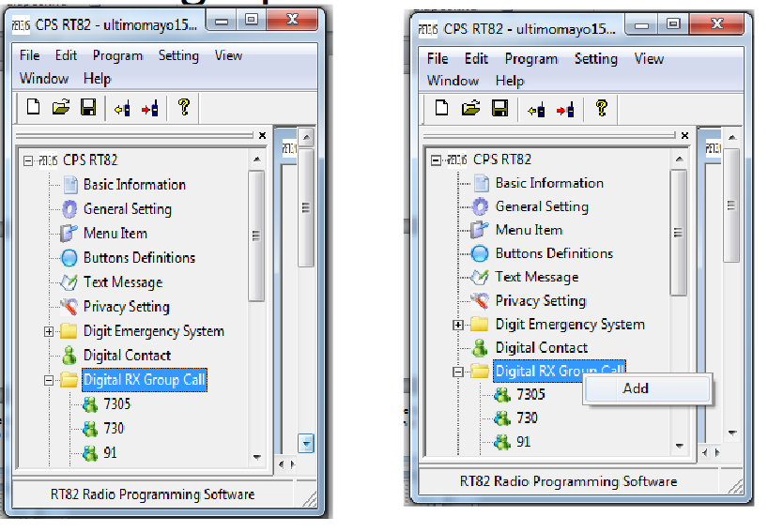Minimize the left CPS RT82 window
Screen dimensions: 768x532
(222, 21)
